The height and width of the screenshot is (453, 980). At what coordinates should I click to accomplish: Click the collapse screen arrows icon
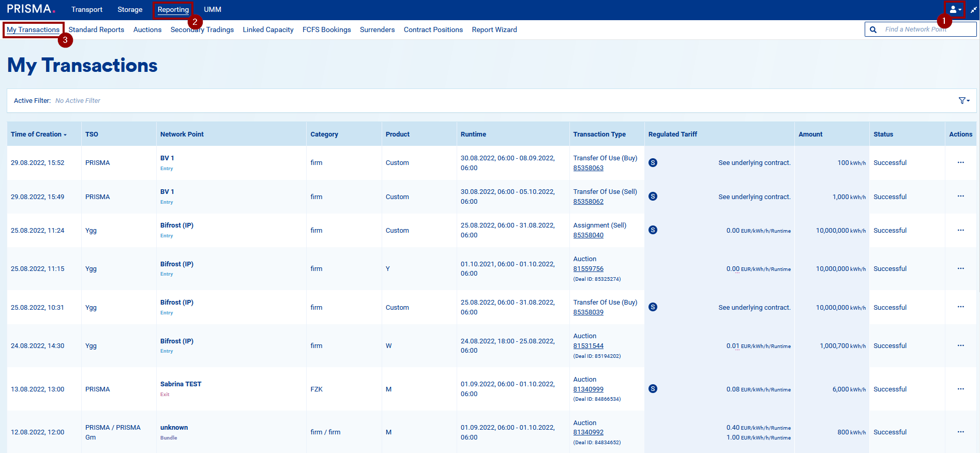click(973, 9)
